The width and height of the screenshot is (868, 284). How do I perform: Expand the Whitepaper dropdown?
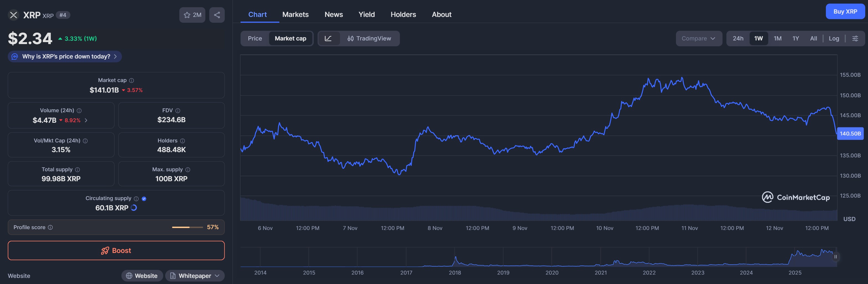coord(195,276)
